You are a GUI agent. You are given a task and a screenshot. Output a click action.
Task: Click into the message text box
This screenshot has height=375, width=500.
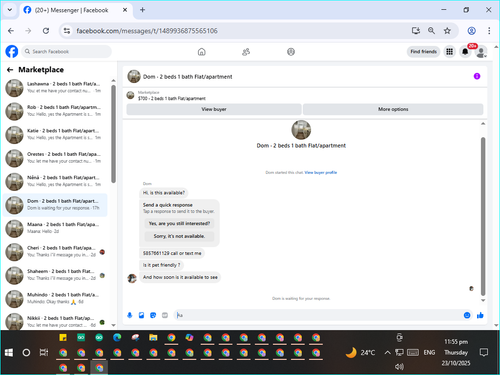coord(318,315)
